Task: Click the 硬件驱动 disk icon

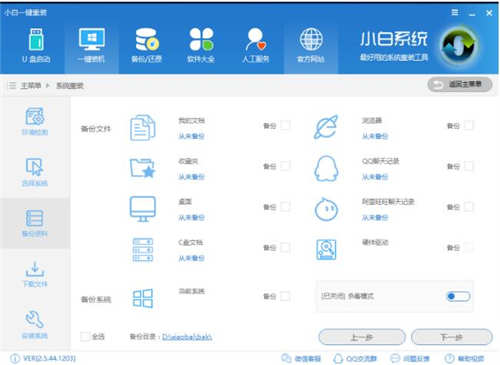Action: coord(326,250)
